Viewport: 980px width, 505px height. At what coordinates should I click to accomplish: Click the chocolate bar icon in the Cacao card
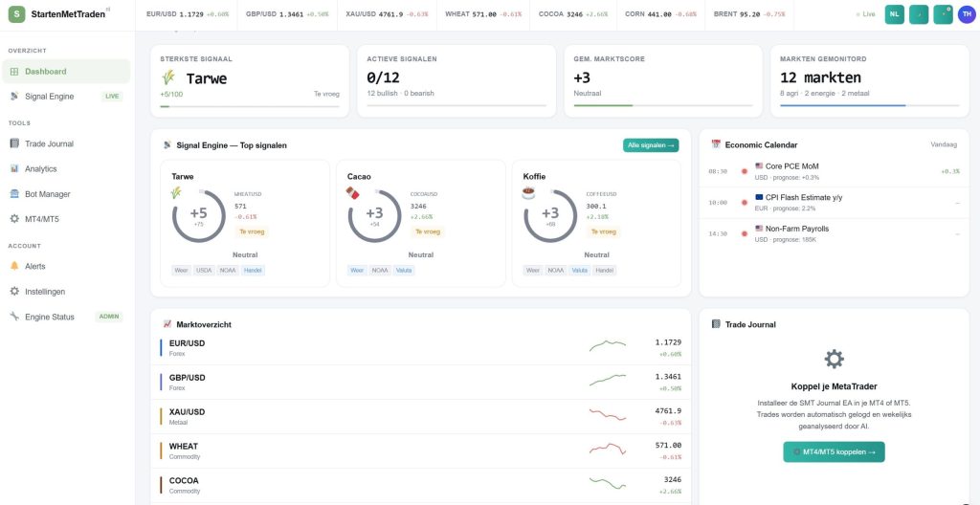[x=352, y=192]
